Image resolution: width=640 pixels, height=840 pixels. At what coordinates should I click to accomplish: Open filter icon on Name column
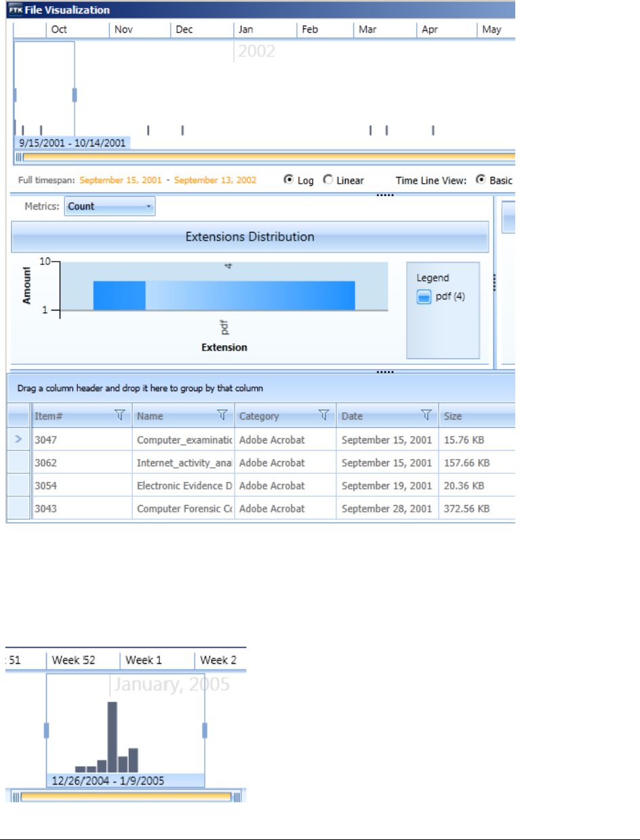[x=222, y=416]
